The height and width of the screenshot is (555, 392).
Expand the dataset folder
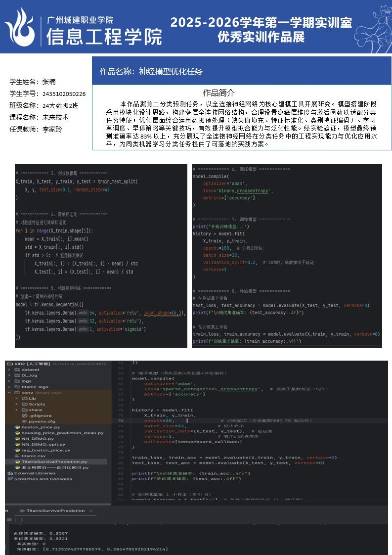tap(9, 370)
